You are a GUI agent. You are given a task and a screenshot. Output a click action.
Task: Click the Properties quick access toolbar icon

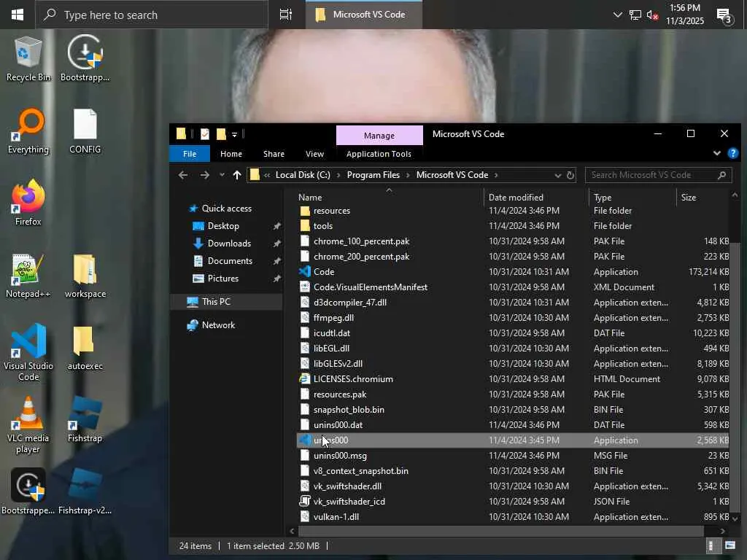point(205,134)
